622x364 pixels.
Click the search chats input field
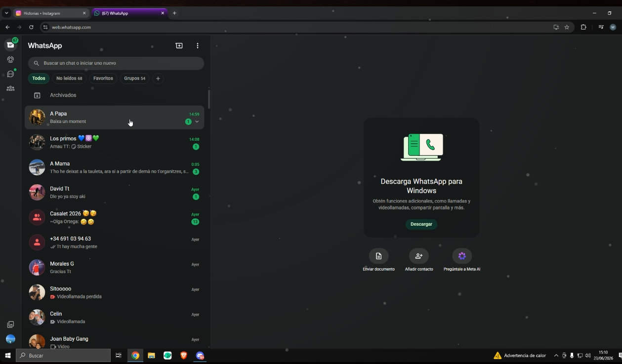116,63
